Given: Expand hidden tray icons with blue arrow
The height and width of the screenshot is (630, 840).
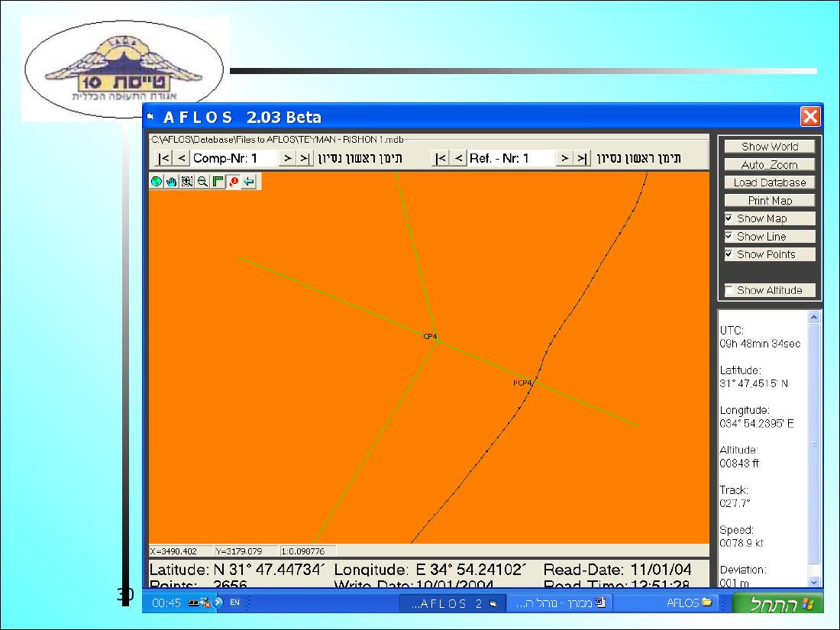Looking at the screenshot, I should 218,603.
